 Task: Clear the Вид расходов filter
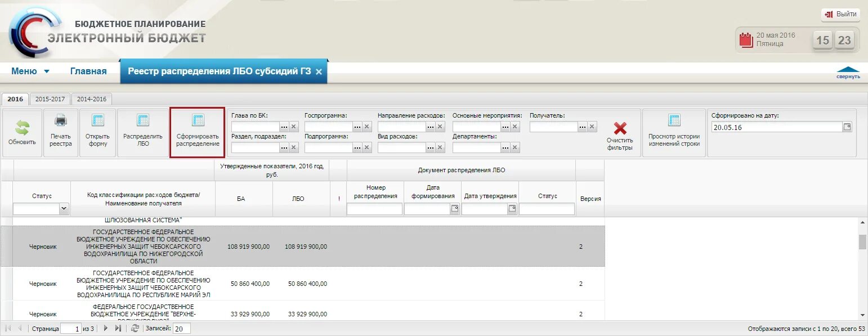(x=440, y=147)
